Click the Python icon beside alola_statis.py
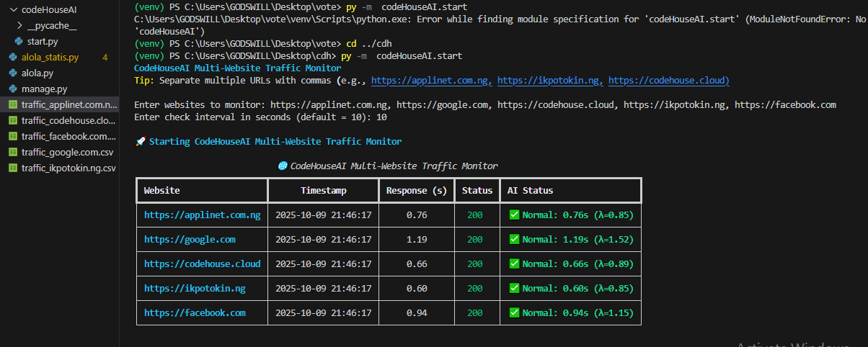The image size is (868, 347). 14,57
